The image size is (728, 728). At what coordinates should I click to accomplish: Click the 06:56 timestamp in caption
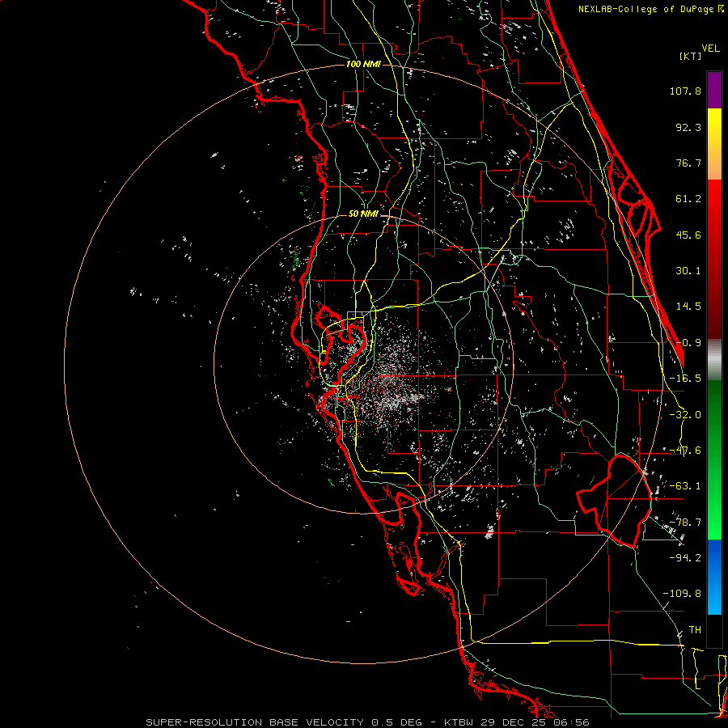(x=571, y=722)
